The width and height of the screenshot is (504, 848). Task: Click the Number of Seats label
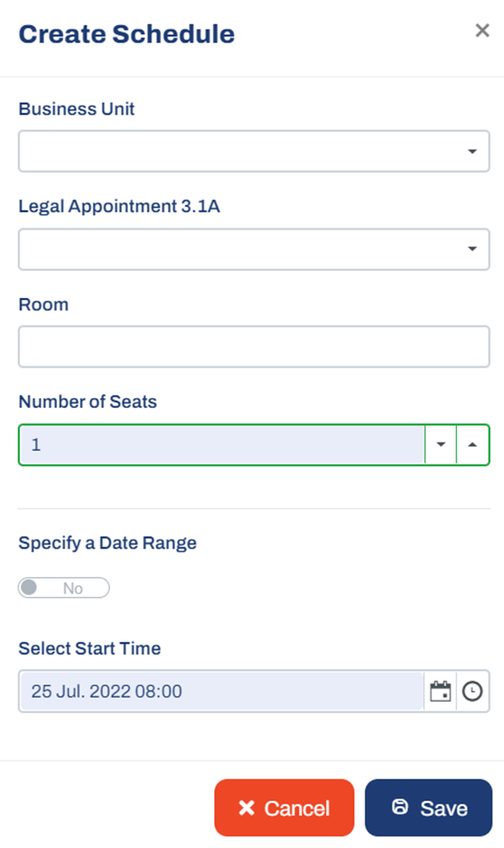88,401
